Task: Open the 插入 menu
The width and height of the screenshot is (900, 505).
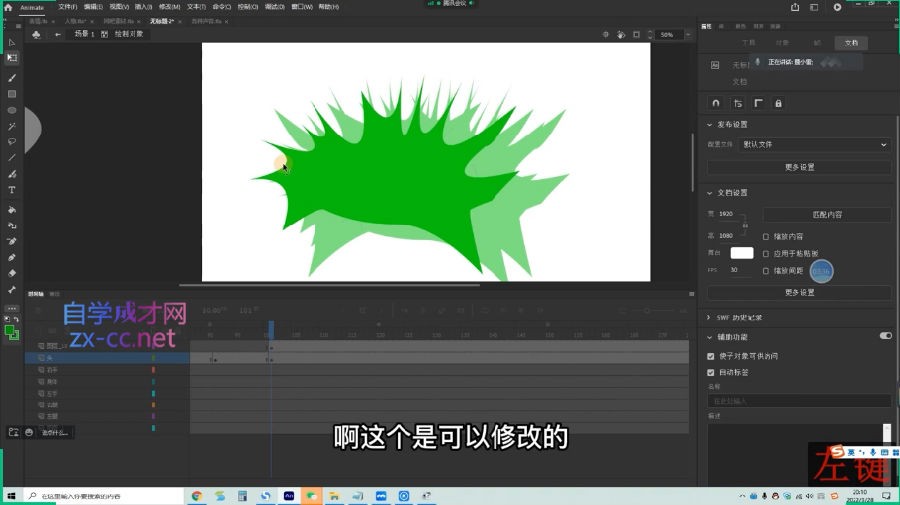Action: point(143,7)
